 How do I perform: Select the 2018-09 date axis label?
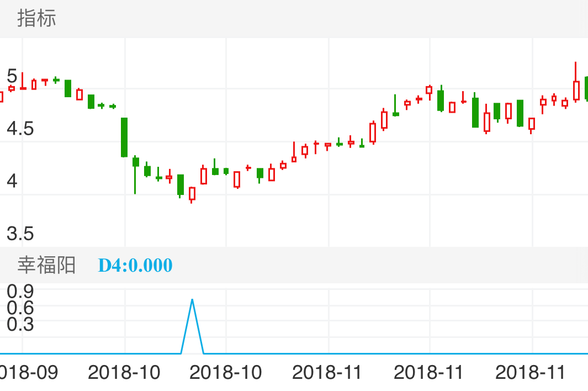(29, 372)
